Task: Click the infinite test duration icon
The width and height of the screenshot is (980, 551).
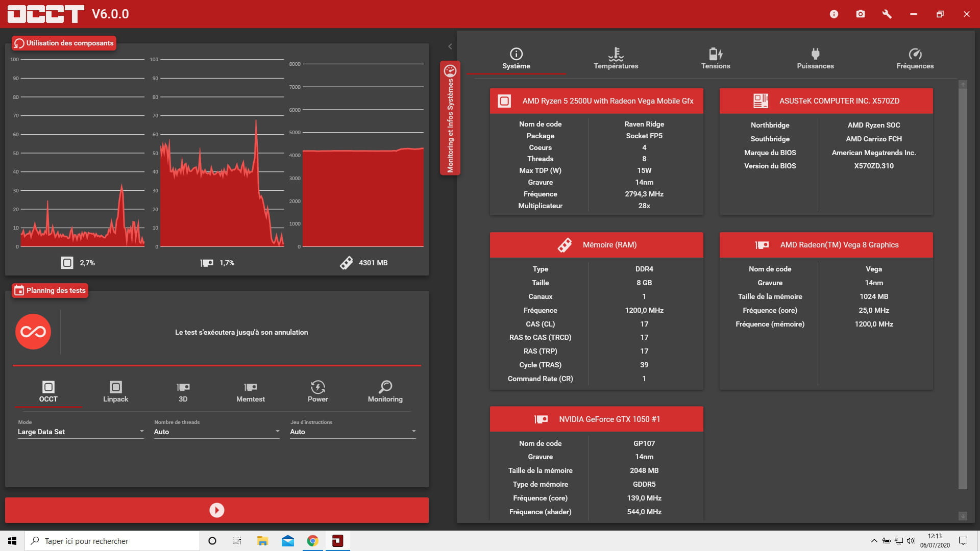Action: [x=33, y=332]
